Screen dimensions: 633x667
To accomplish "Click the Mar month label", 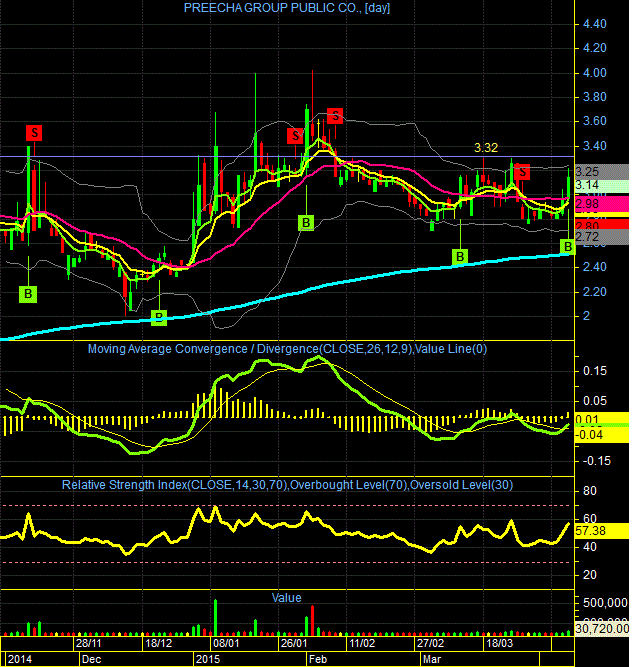I will [432, 659].
